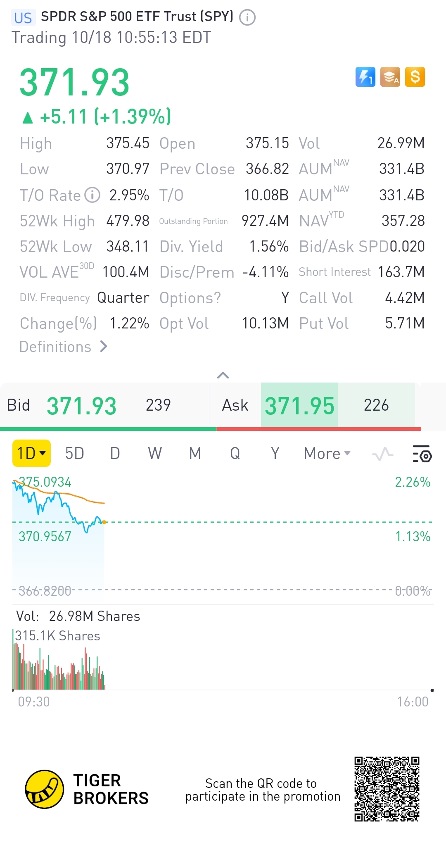This screenshot has height=868, width=446.
Task: Tap the info icon beside SPY title
Action: click(x=247, y=18)
